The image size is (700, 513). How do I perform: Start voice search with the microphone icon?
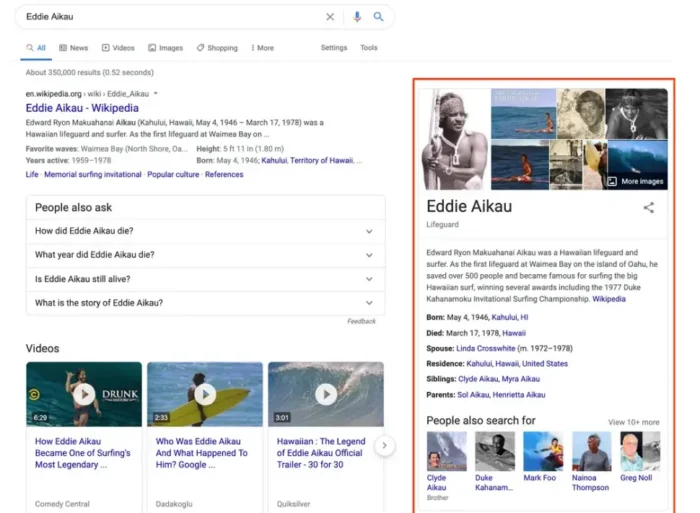(357, 17)
